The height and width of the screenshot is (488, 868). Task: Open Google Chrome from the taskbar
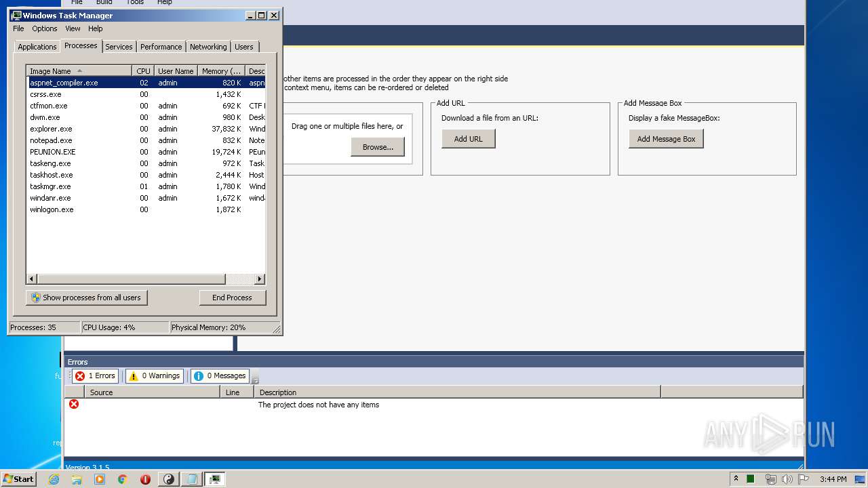tap(123, 479)
